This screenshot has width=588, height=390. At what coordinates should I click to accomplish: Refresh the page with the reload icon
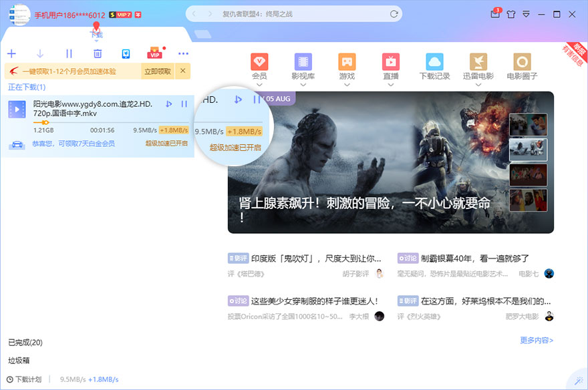click(394, 14)
